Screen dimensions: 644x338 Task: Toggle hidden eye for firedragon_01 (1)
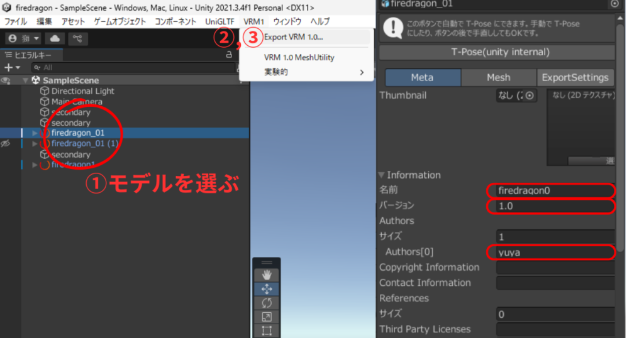click(x=5, y=144)
